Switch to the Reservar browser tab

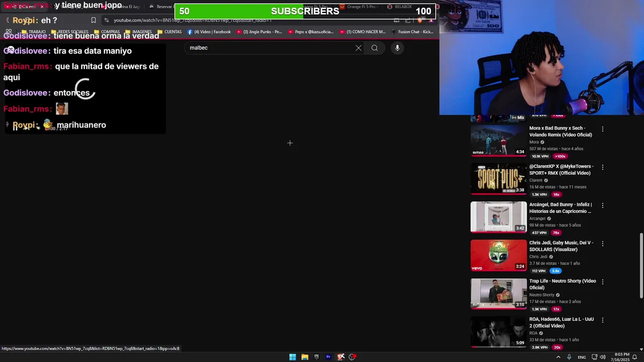161,7
